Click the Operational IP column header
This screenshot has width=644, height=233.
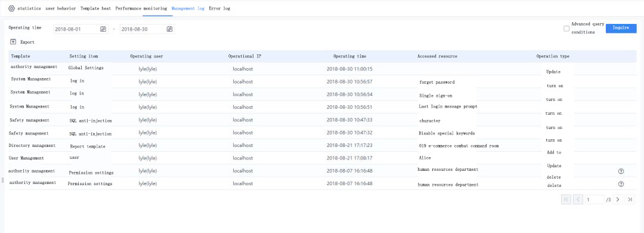tap(245, 56)
